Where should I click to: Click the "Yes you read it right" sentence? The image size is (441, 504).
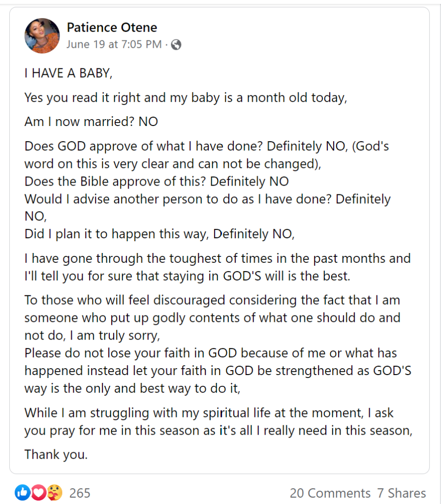(x=186, y=97)
